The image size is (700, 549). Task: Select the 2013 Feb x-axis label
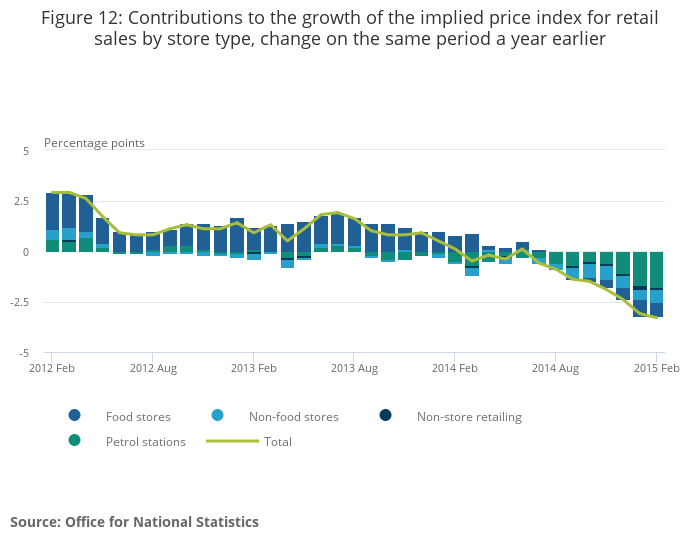[x=253, y=369]
